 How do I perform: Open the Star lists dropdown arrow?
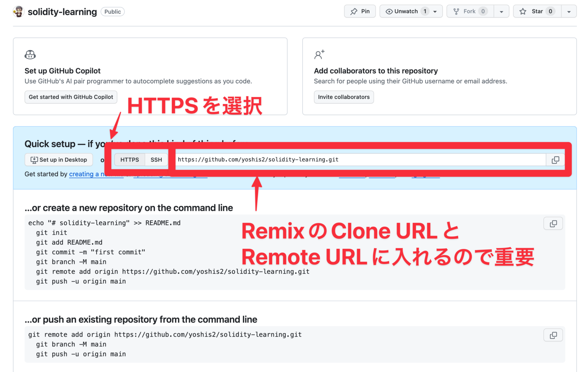569,11
